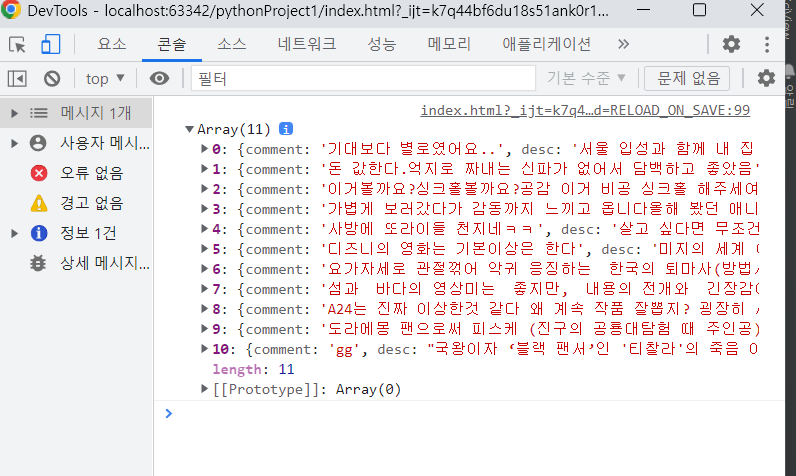796x476 pixels.
Task: Switch to the 네트워크 tab
Action: coord(307,45)
